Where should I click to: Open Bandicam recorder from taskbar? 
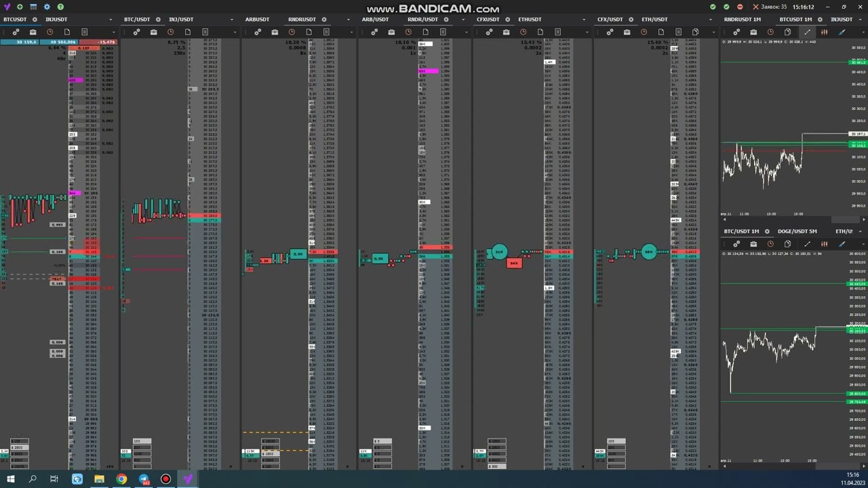coord(165,479)
